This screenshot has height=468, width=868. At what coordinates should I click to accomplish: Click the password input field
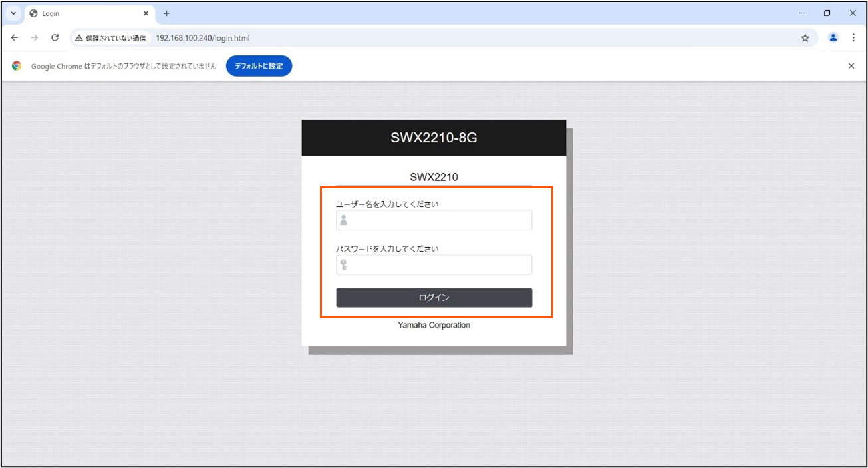(x=434, y=265)
